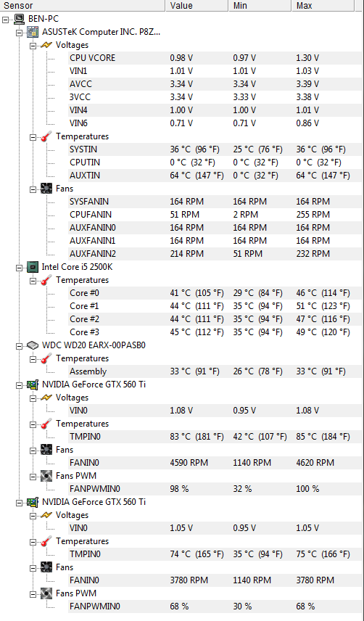The width and height of the screenshot is (364, 621).
Task: Click the WDC WD20 hard drive icon
Action: 33,345
